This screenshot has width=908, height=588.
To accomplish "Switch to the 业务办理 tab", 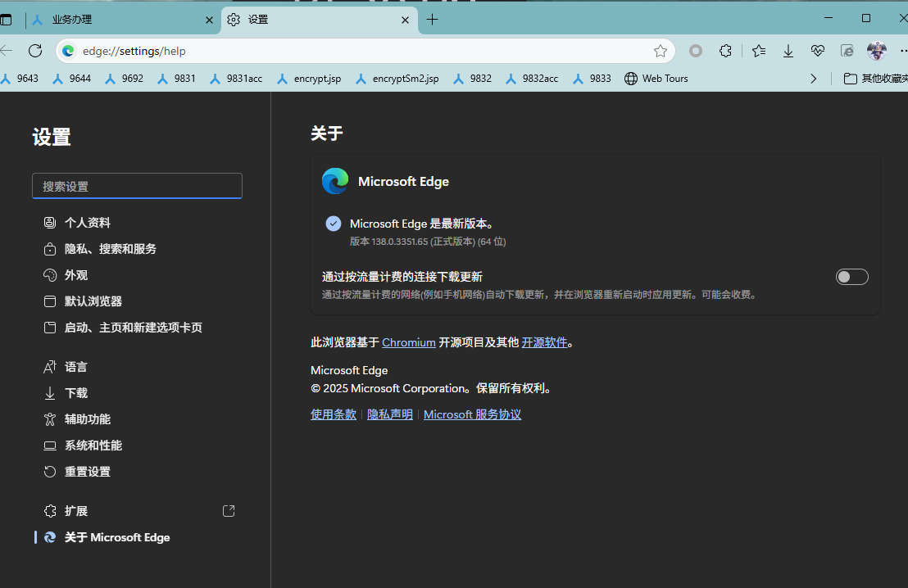I will [121, 20].
